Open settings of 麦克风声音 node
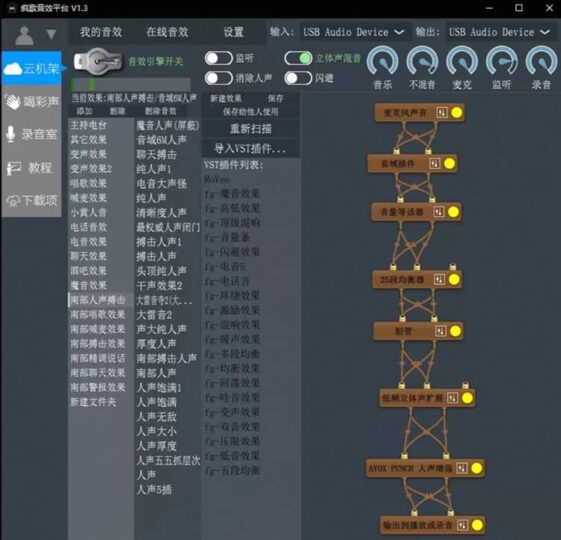 click(442, 113)
